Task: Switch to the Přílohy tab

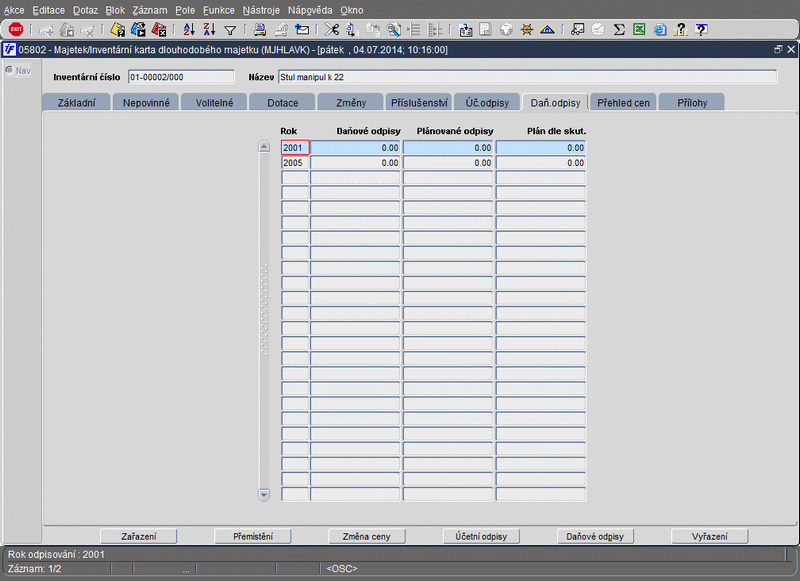Action: coord(692,103)
